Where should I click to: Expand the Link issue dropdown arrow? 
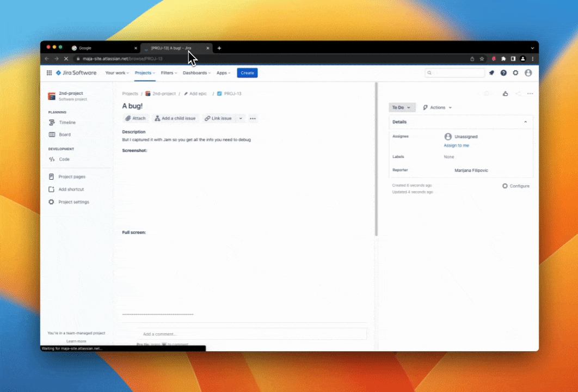pyautogui.click(x=241, y=118)
